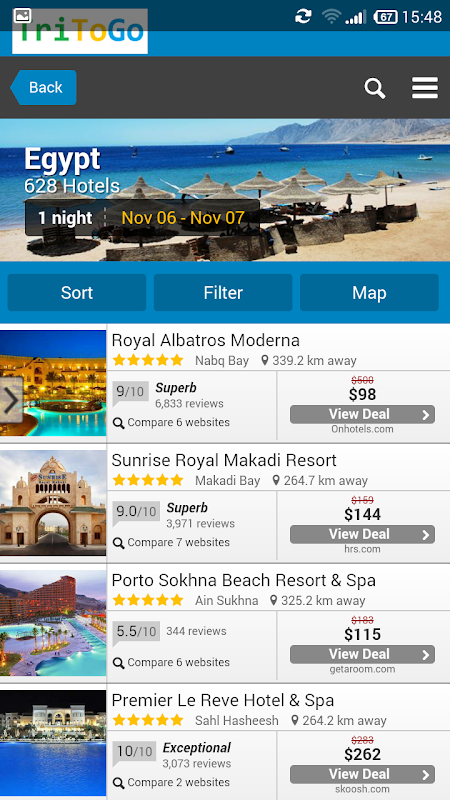Click the Compare 6 websites magnifier for Royal Albatros

click(x=118, y=423)
